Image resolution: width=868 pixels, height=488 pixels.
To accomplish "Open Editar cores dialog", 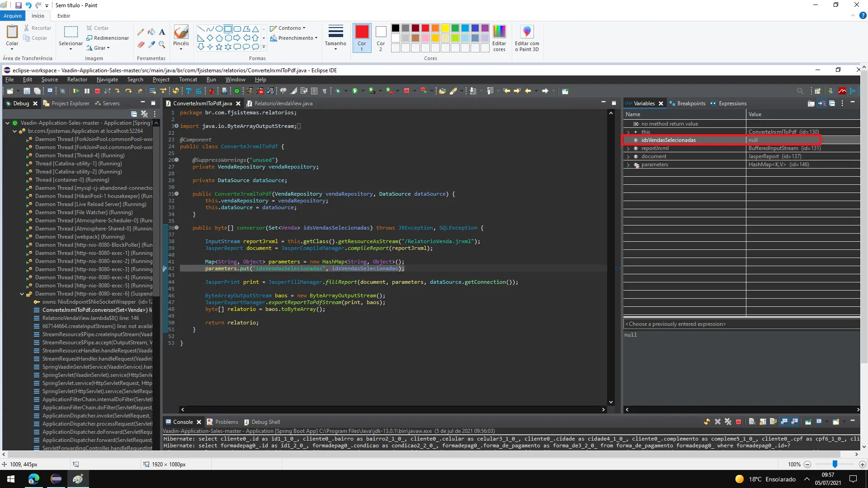I will tap(499, 38).
